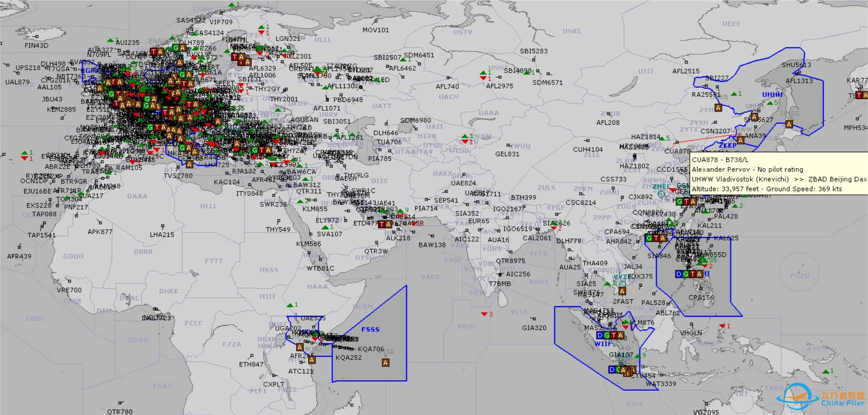Click tooltip line 'CUA878 - B738/L'
This screenshot has height=415, width=868.
720,160
